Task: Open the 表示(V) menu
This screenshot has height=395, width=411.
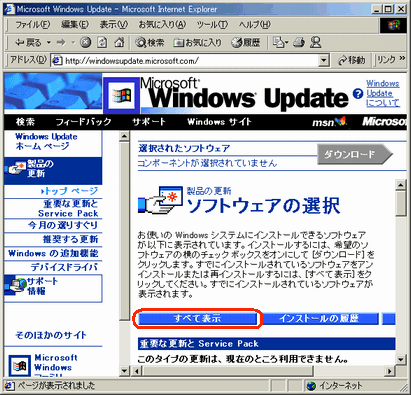Action: (114, 25)
